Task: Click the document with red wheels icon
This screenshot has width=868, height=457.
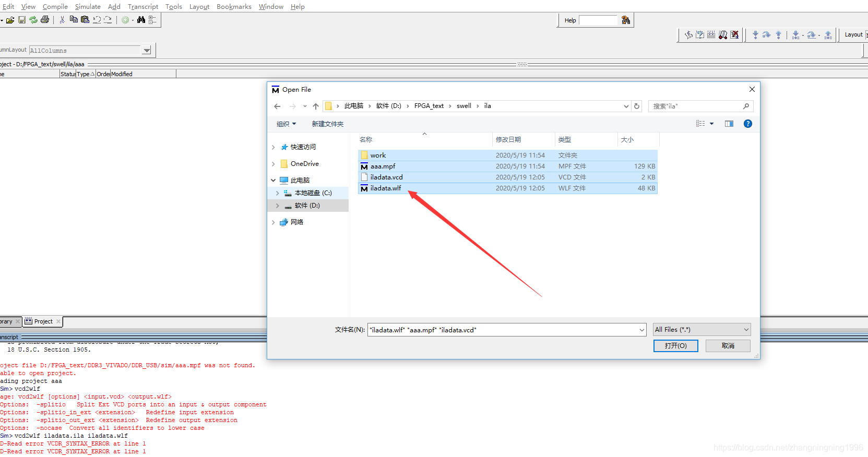Action: point(723,35)
